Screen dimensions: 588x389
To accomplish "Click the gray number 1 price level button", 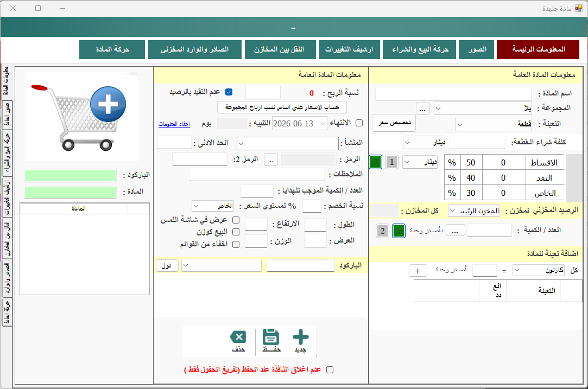I will (391, 162).
